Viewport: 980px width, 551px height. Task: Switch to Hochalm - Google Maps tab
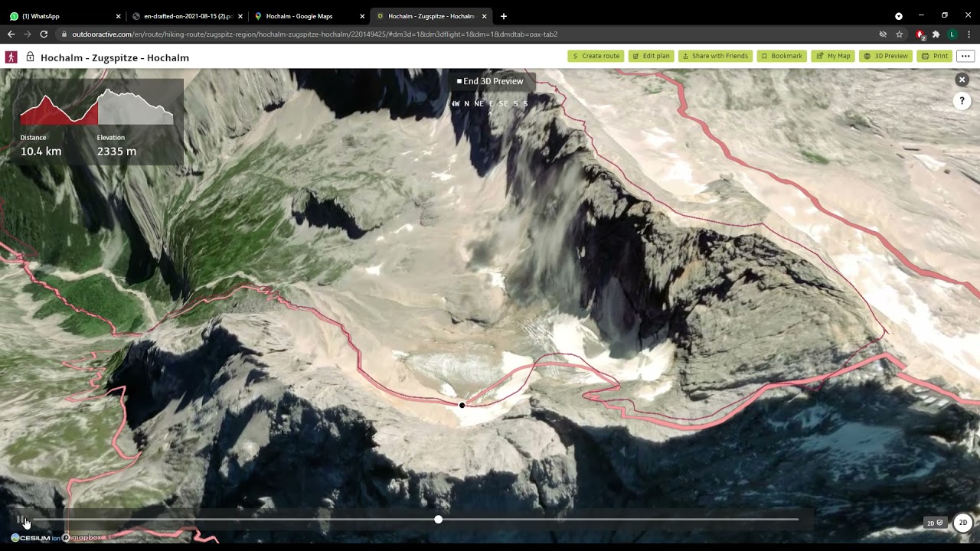(x=309, y=15)
